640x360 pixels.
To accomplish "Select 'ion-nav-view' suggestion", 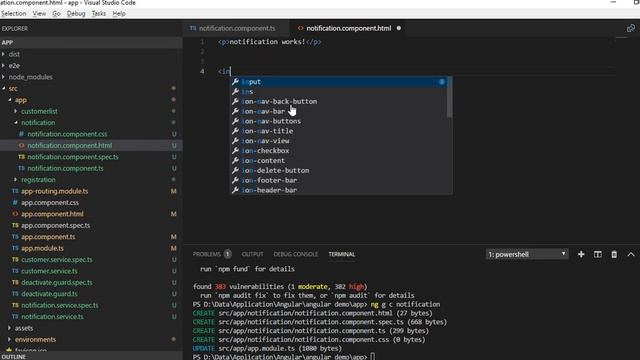I will 339,141.
